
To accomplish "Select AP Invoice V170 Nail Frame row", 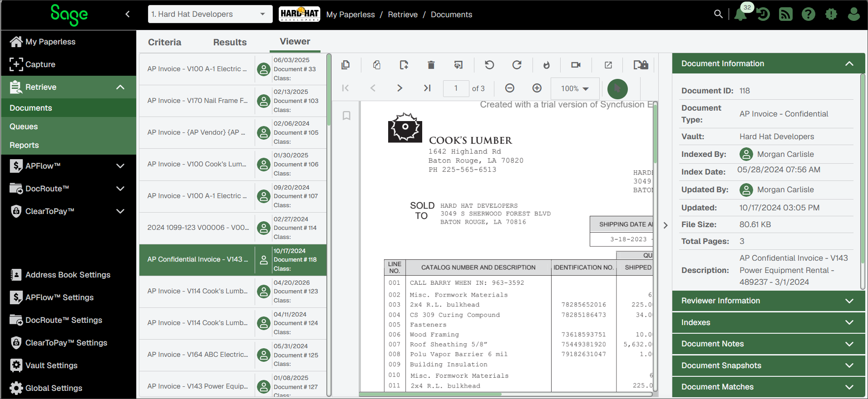I will pos(233,101).
